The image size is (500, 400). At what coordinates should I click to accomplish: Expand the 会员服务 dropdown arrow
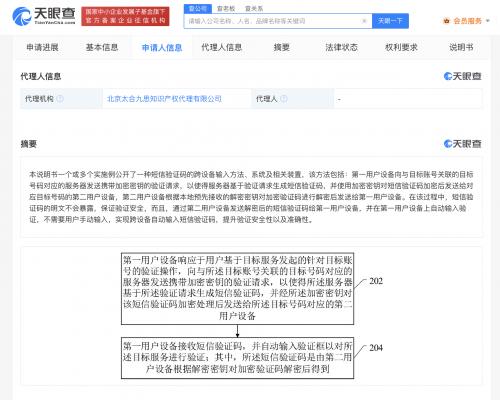click(x=488, y=21)
